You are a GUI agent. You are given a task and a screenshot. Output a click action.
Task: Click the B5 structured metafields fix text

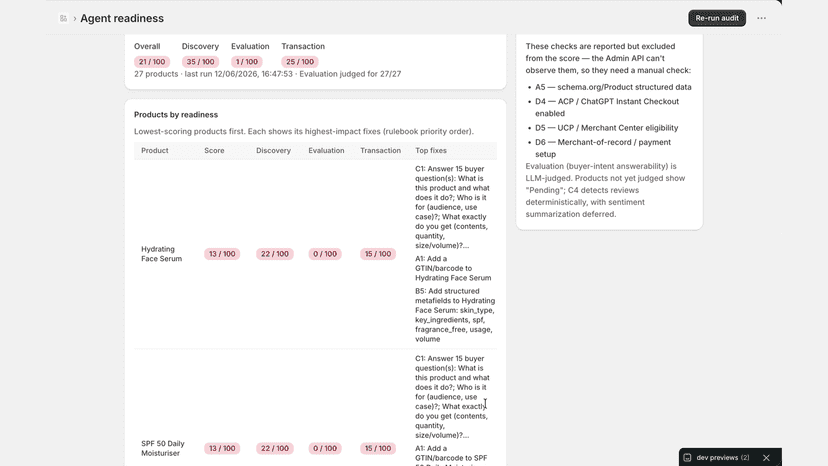click(455, 315)
